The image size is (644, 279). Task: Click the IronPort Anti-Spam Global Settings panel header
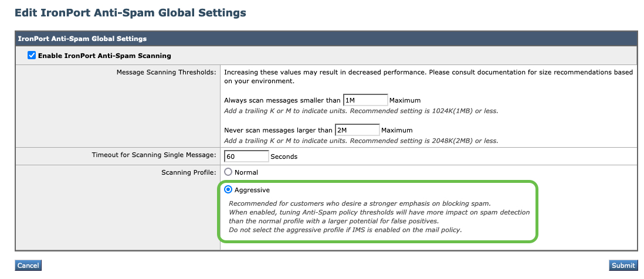pos(326,39)
